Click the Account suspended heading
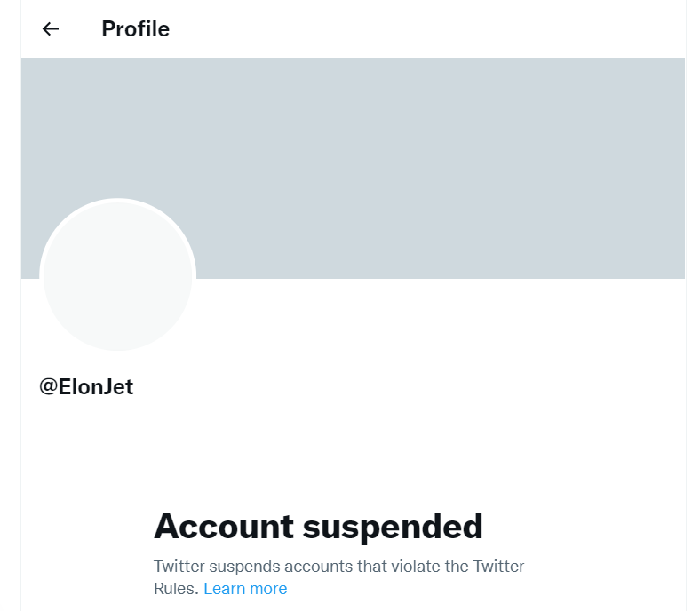Screen dimensions: 700x611 (318, 527)
